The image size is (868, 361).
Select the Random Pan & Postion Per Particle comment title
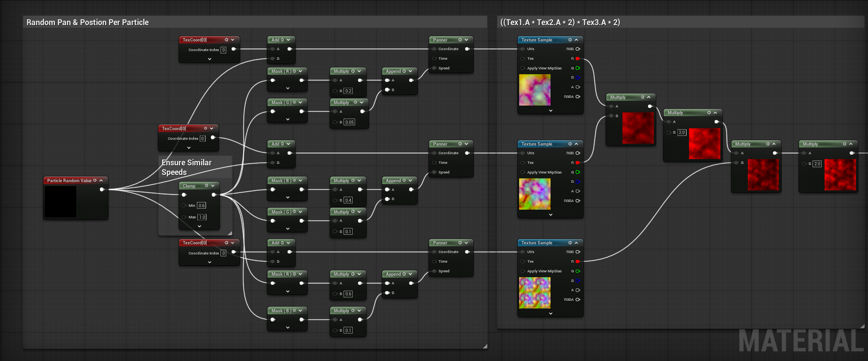point(87,22)
